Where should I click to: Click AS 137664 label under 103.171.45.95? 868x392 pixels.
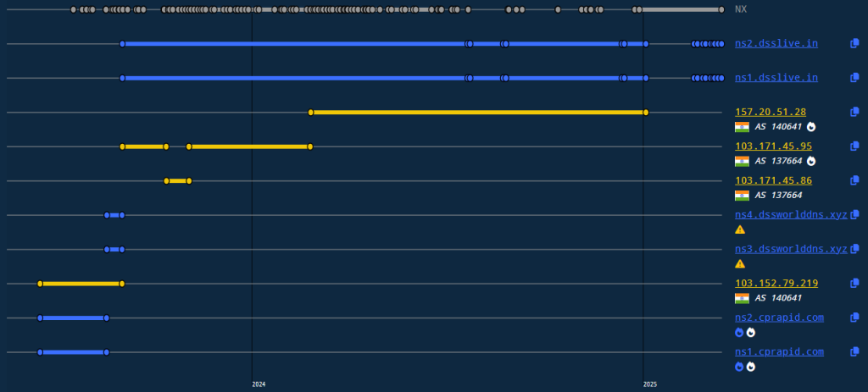pyautogui.click(x=778, y=161)
